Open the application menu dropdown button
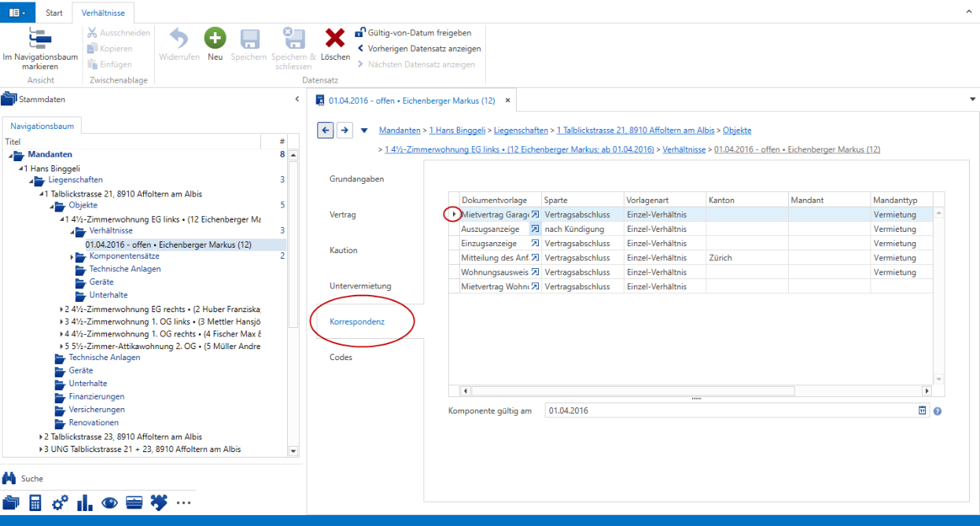 tap(18, 13)
